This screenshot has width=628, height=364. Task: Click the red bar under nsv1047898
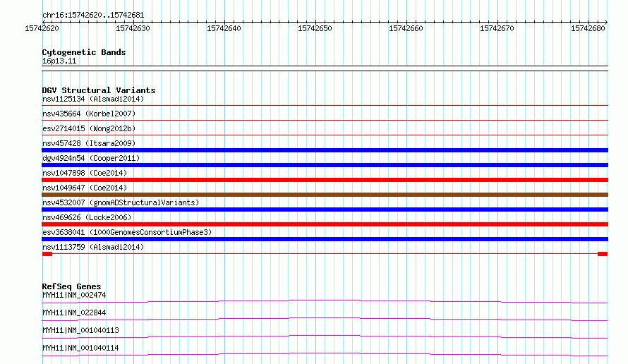[325, 180]
